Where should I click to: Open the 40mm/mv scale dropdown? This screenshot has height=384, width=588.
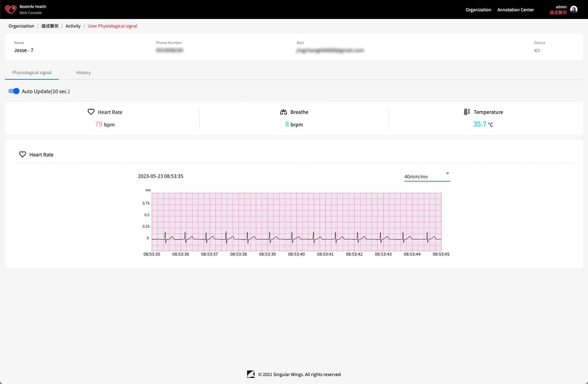[427, 176]
